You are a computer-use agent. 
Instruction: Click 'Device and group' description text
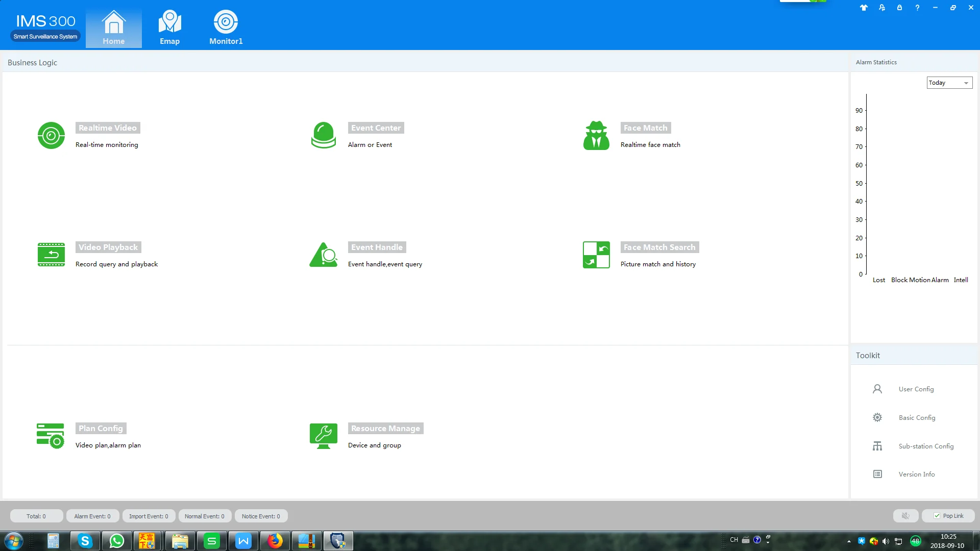(x=375, y=445)
